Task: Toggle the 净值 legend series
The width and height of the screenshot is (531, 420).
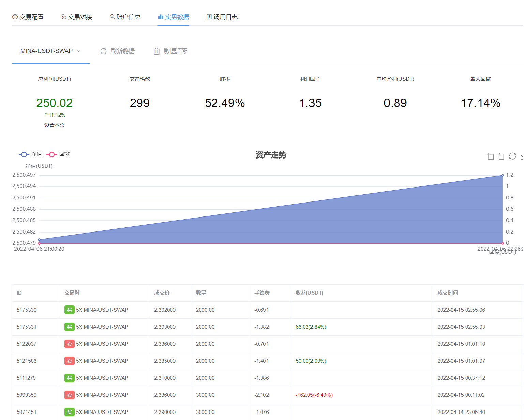Action: pos(30,154)
